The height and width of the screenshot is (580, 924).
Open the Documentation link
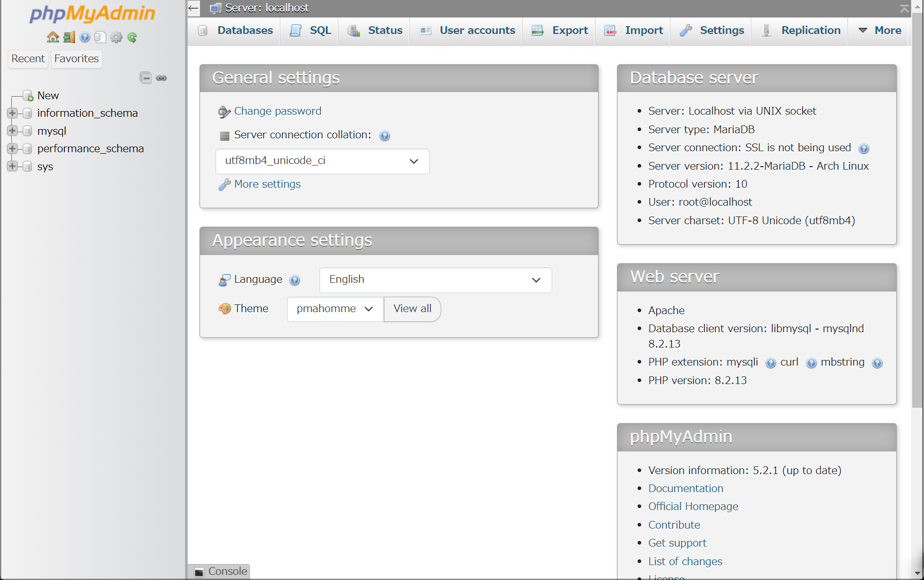(x=685, y=488)
